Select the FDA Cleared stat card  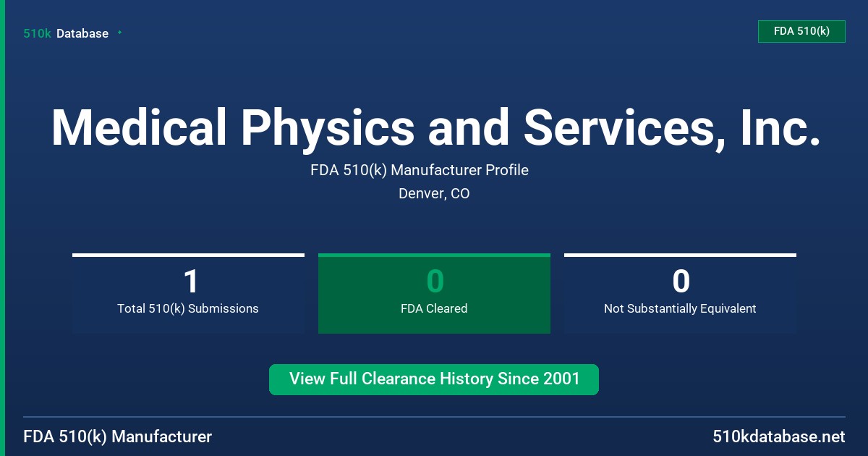click(x=434, y=293)
